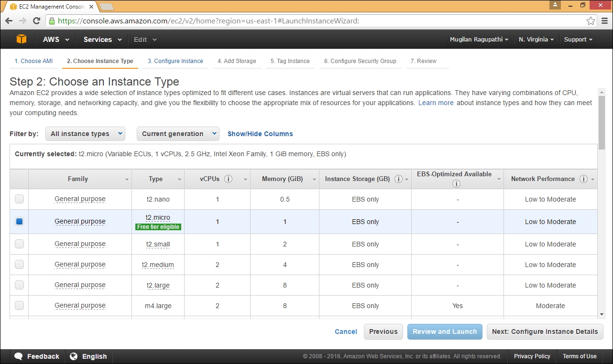Open vCPUs column sort dropdown arrow
The image size is (613, 364).
tap(246, 180)
